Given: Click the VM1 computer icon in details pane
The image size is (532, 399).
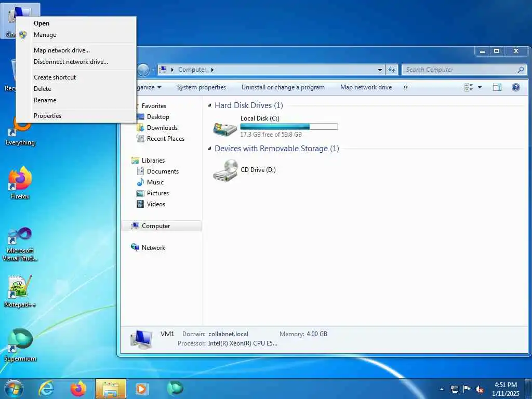Looking at the screenshot, I should point(141,339).
